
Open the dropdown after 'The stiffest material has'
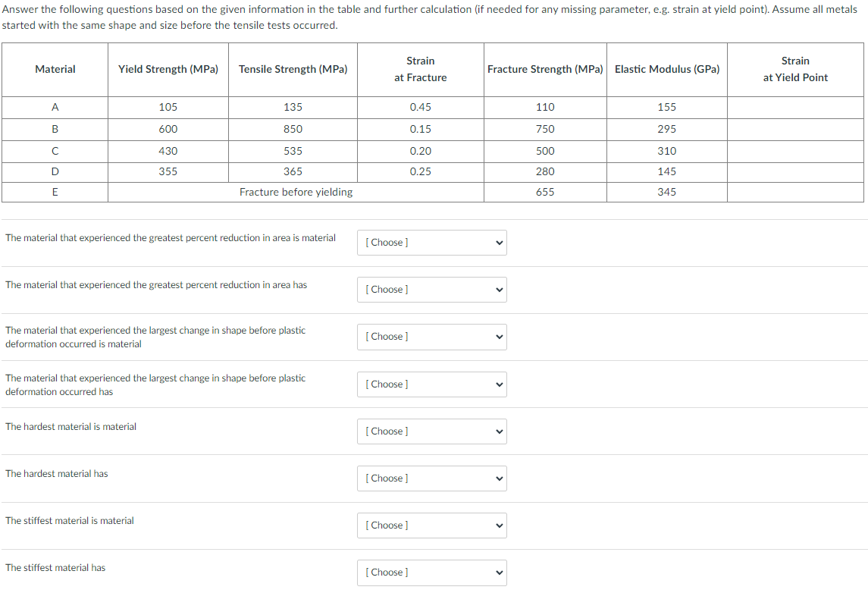point(431,573)
